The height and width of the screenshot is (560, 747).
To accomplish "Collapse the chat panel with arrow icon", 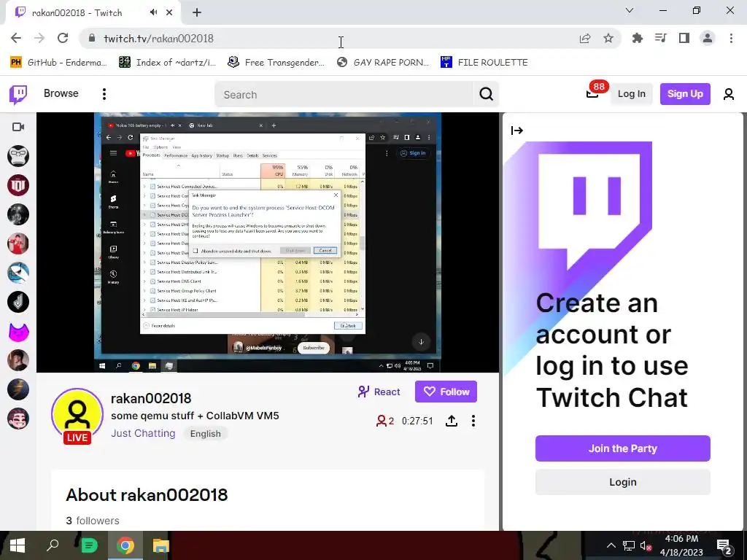I will (x=517, y=131).
